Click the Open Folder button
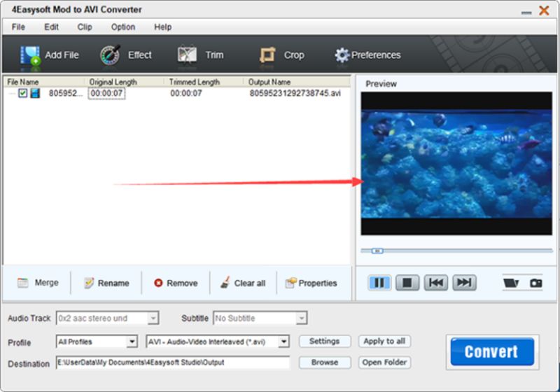The image size is (560, 392). 384,363
